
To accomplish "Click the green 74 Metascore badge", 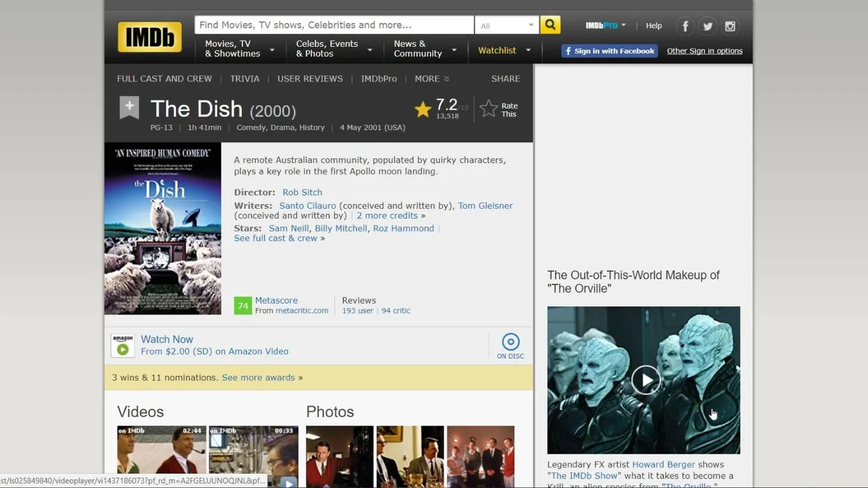I will click(243, 306).
